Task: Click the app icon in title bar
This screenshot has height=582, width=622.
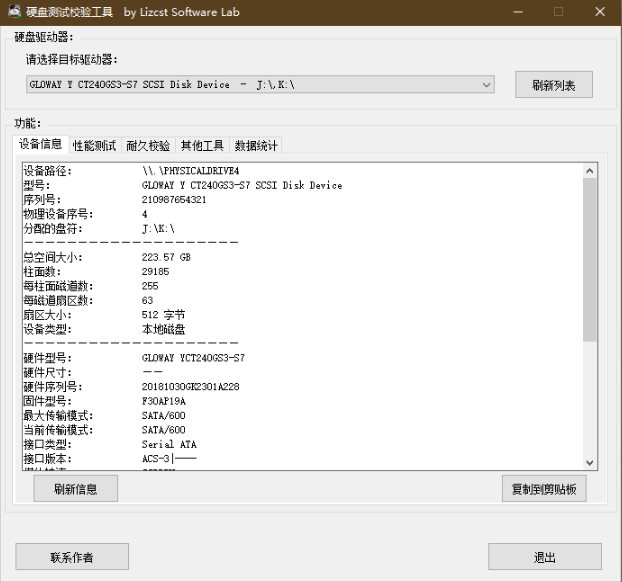Action: [14, 12]
